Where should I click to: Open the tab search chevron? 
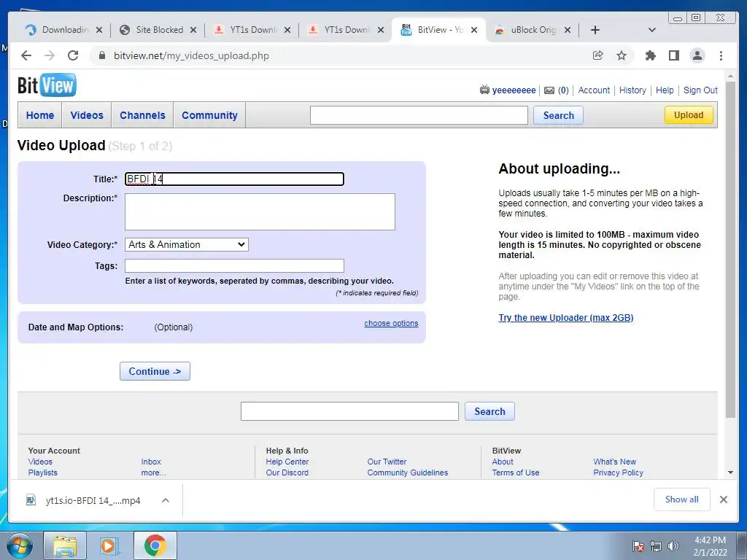tap(652, 30)
